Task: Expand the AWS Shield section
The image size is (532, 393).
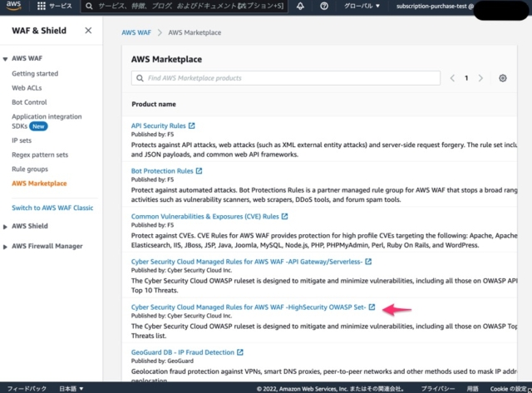Action: point(5,227)
